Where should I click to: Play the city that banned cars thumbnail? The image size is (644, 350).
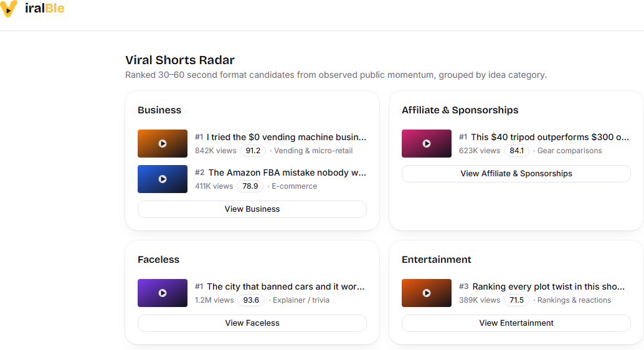[162, 293]
